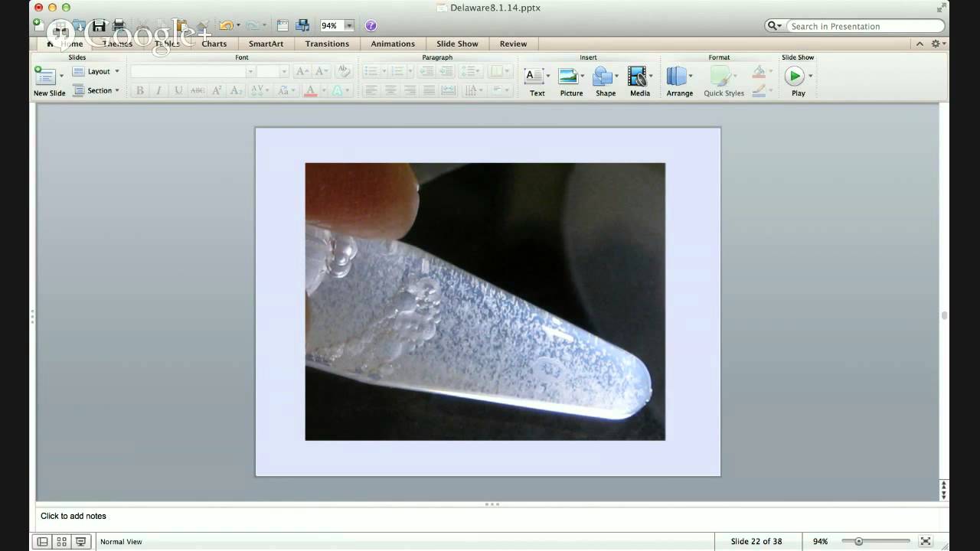Open the Font Color dropdown arrow
The height and width of the screenshot is (551, 980).
click(323, 90)
